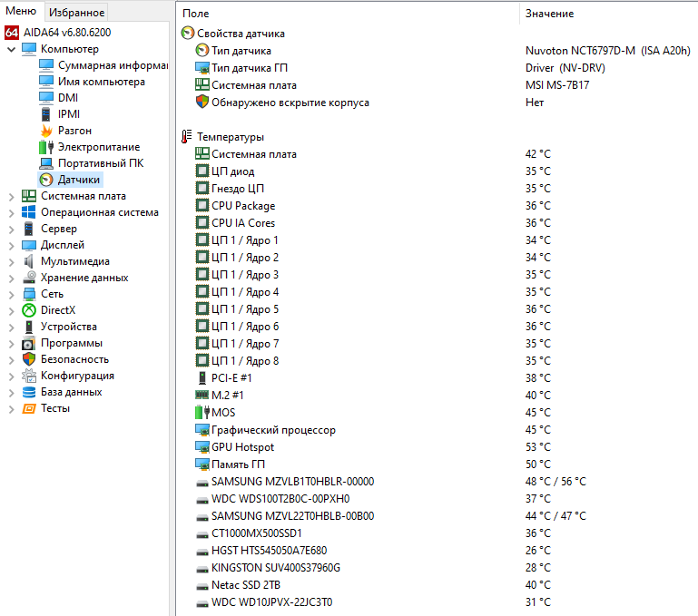Viewport: 698px width, 616px height.
Task: Click the MOS power icon
Action: 202,412
